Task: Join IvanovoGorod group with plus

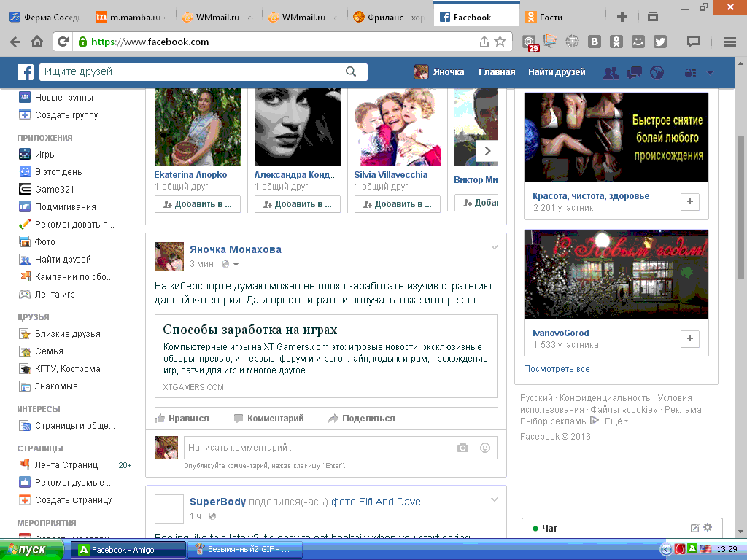Action: tap(690, 339)
